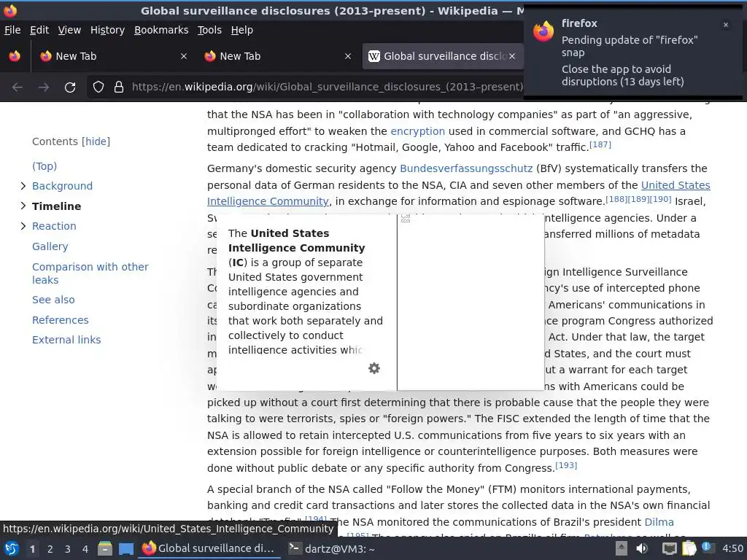
Task: Open citation [193] reference
Action: point(566,465)
